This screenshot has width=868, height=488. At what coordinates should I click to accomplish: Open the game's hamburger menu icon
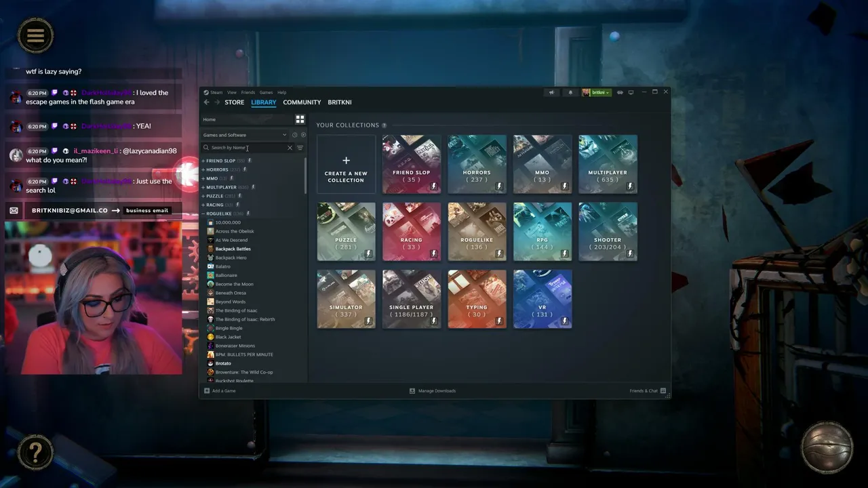tap(35, 35)
